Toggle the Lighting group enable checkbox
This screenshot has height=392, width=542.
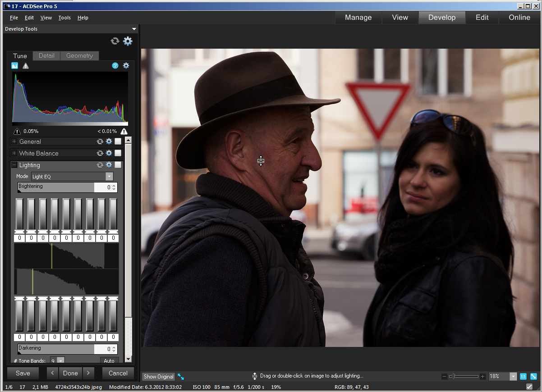tap(118, 165)
